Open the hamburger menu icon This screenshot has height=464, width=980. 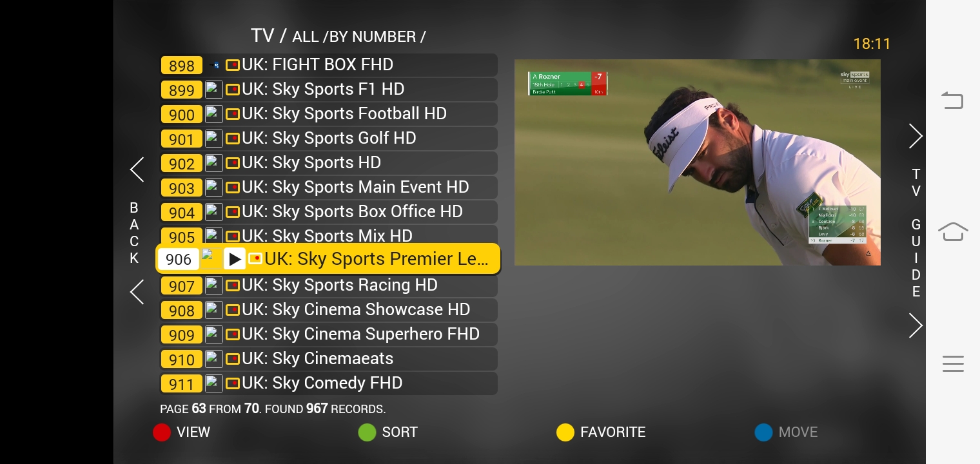[953, 363]
